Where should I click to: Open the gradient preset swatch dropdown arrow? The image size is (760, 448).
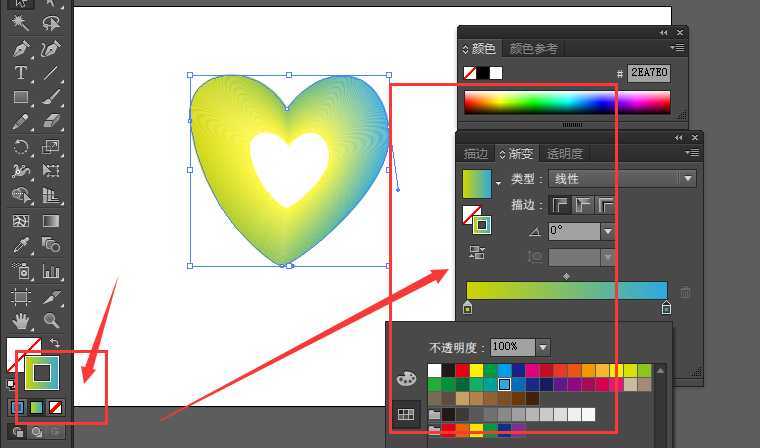498,184
